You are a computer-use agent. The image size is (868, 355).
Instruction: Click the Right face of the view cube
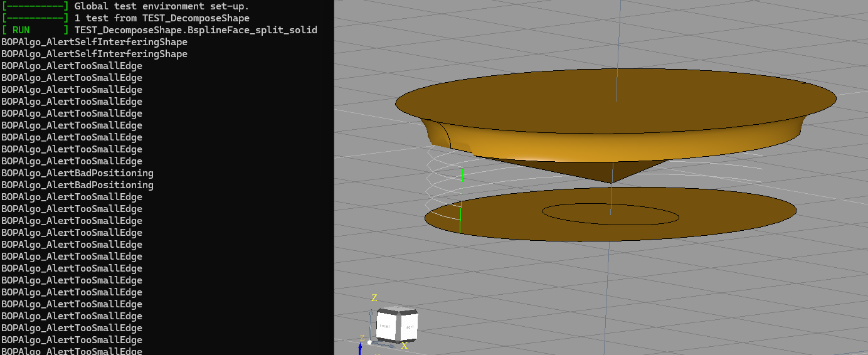(408, 326)
